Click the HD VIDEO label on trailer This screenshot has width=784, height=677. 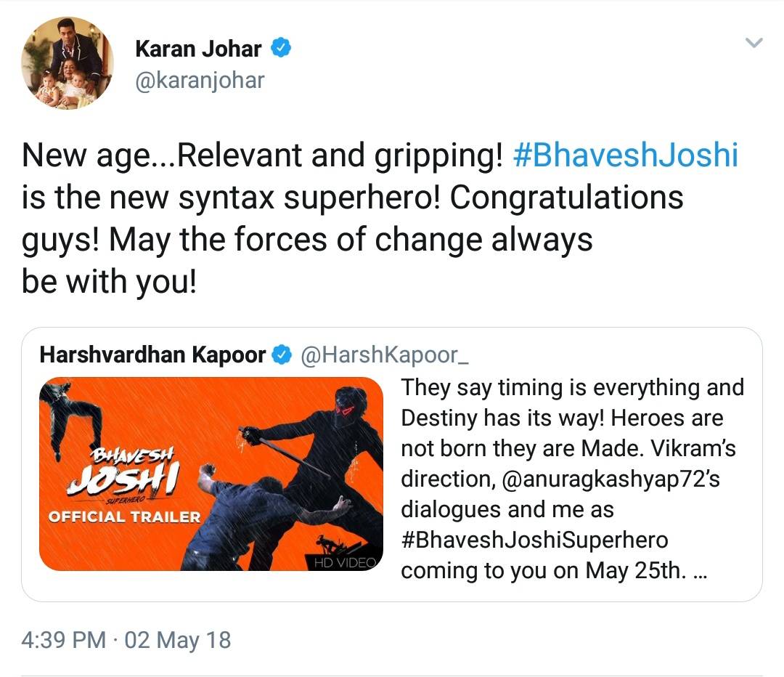pyautogui.click(x=345, y=562)
